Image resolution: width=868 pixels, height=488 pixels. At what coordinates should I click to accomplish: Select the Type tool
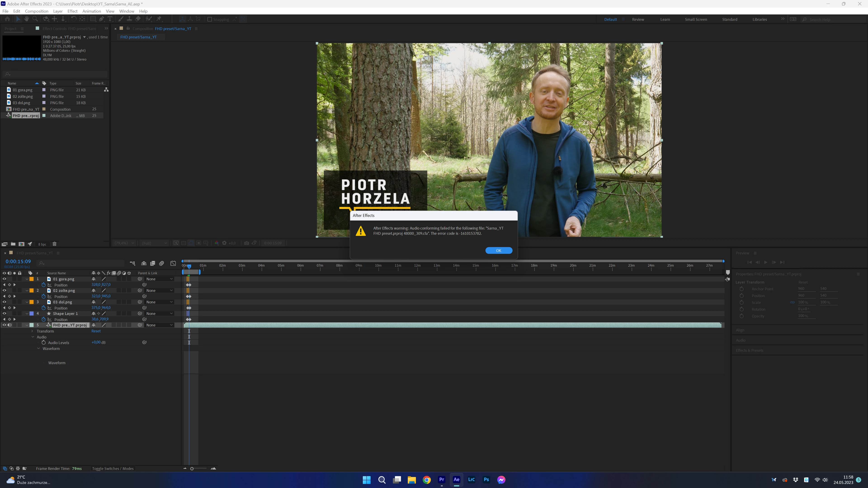(110, 19)
